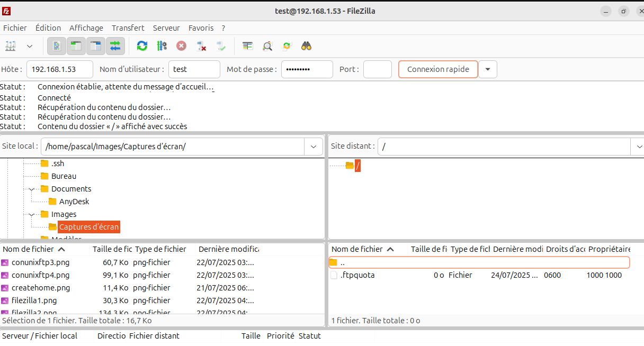The width and height of the screenshot is (644, 346).
Task: Toggle synchronized browsing
Action: point(287,46)
